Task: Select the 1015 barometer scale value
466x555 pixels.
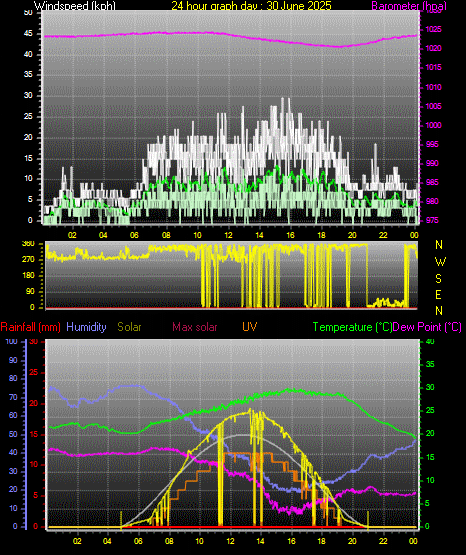Action: (x=433, y=67)
